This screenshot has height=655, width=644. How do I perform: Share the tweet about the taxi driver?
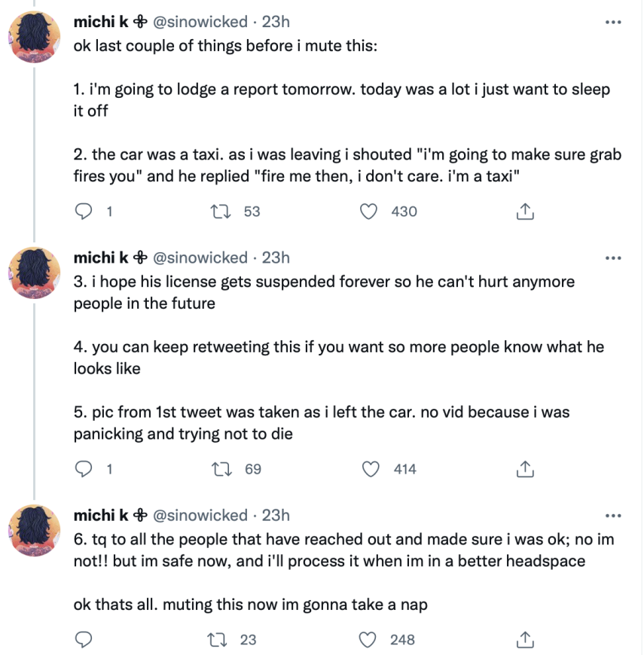pyautogui.click(x=525, y=212)
